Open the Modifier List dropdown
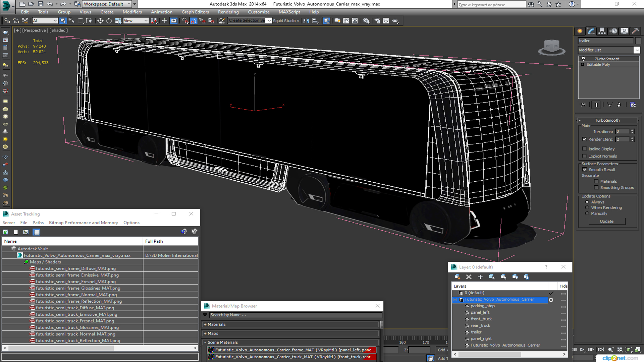The image size is (644, 362). click(x=637, y=50)
